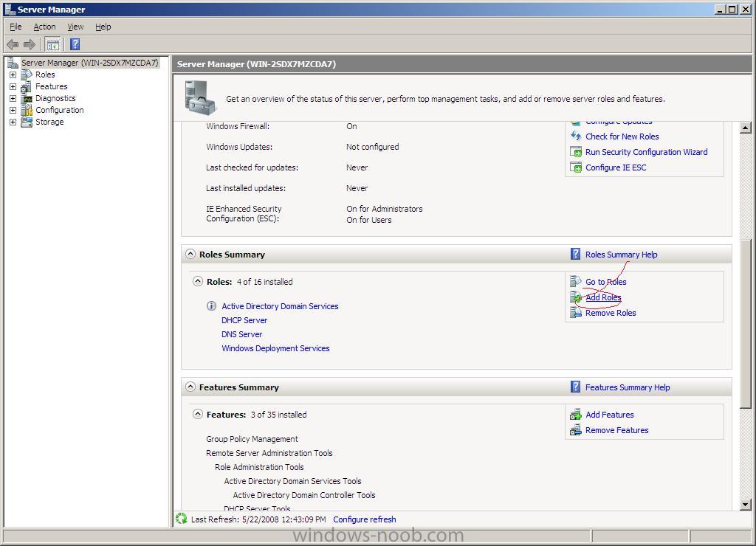Click the Remove Features link text
The height and width of the screenshot is (546, 756).
tap(617, 430)
